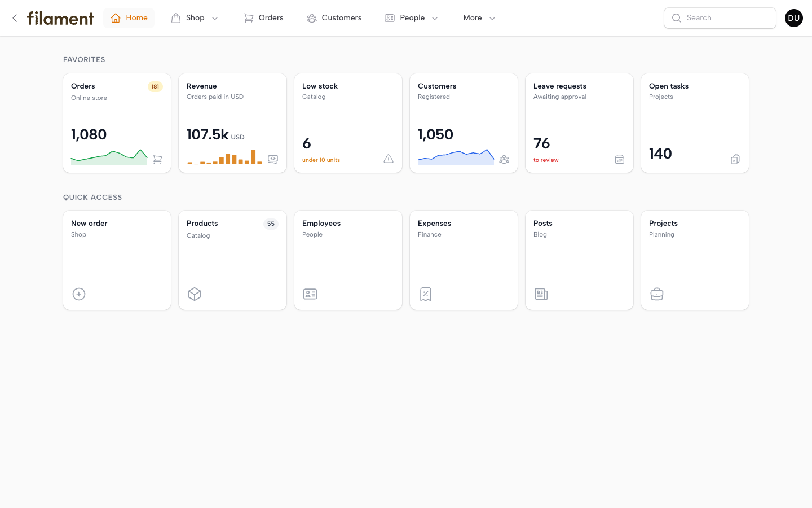Open the Orders 1,080 favorite card title

83,86
